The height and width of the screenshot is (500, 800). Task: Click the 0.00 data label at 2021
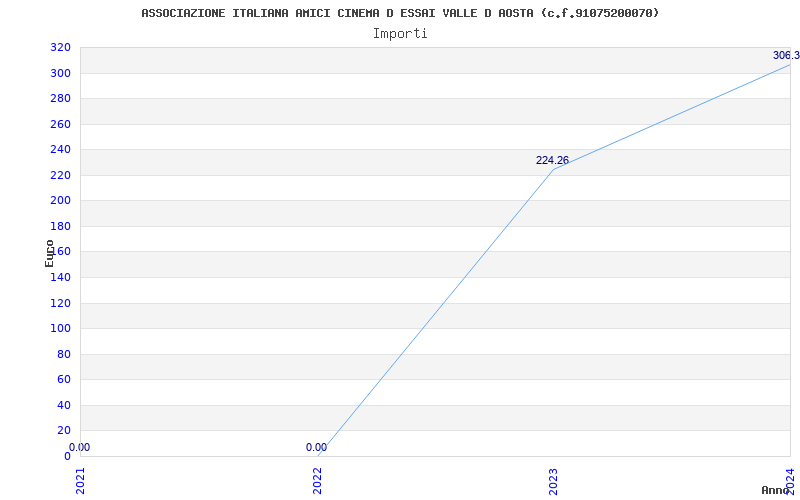pos(79,447)
